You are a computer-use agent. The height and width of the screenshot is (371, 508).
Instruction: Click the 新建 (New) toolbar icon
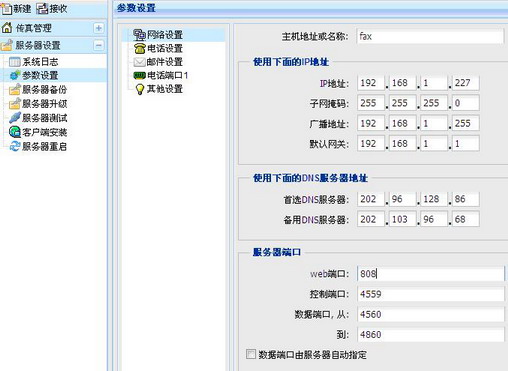pos(6,9)
